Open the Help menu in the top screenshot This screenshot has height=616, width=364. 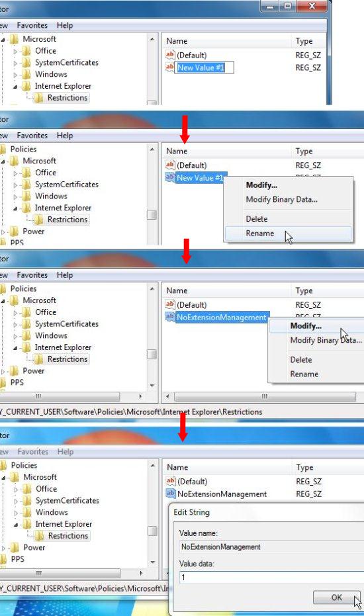tap(65, 25)
